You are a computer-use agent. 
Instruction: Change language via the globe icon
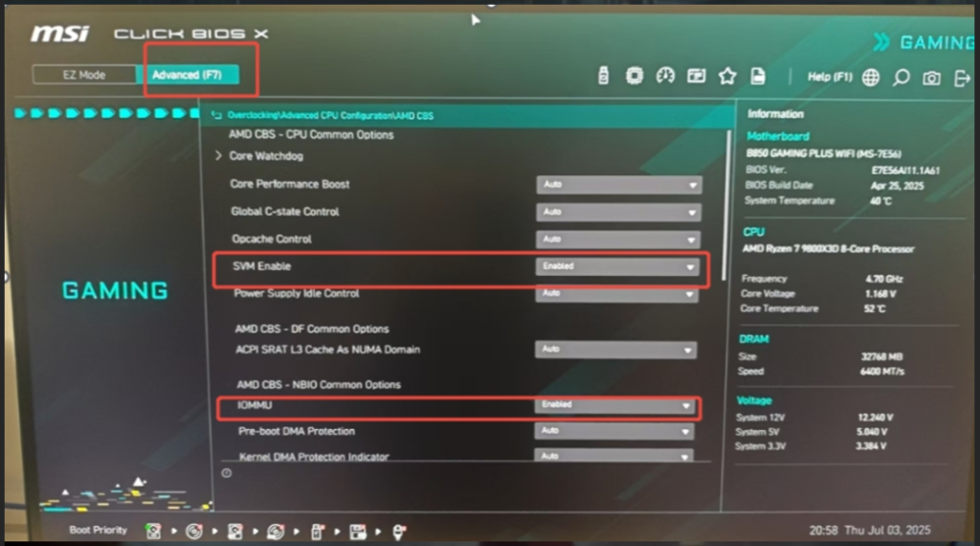pos(871,78)
